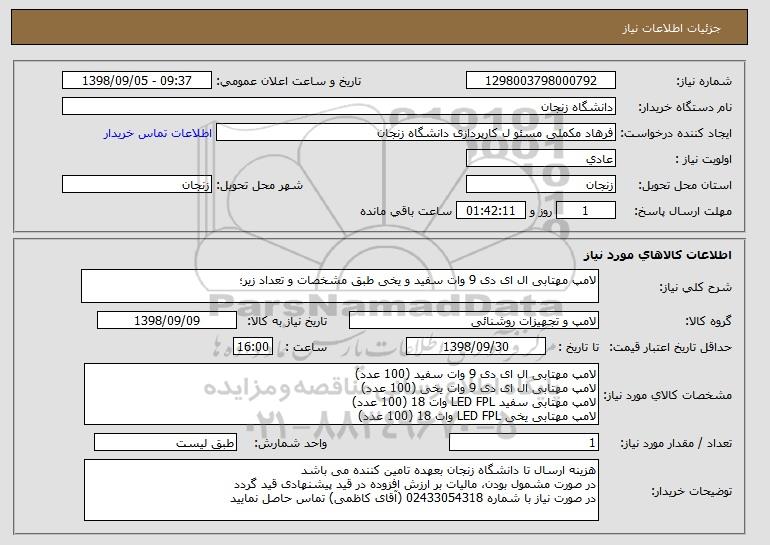
Task: Select the note هزینه ارسال تا دانشگاه زنجان
Action: tap(448, 470)
